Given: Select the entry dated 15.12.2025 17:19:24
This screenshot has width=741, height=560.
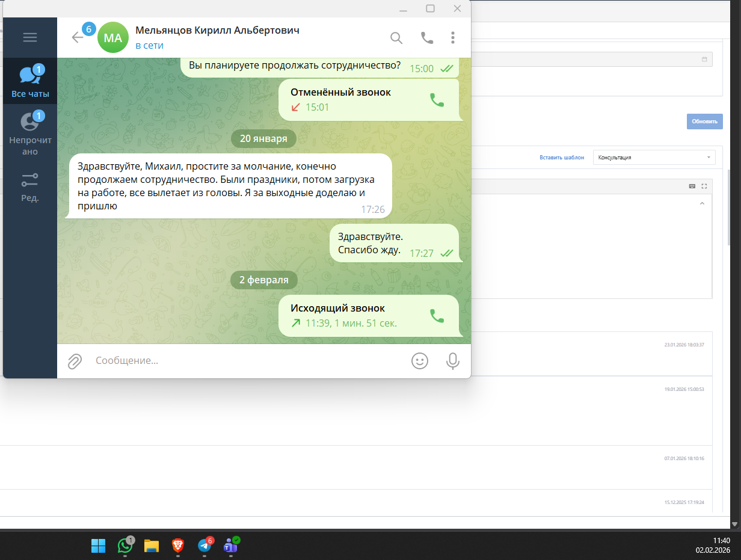Looking at the screenshot, I should coord(684,502).
